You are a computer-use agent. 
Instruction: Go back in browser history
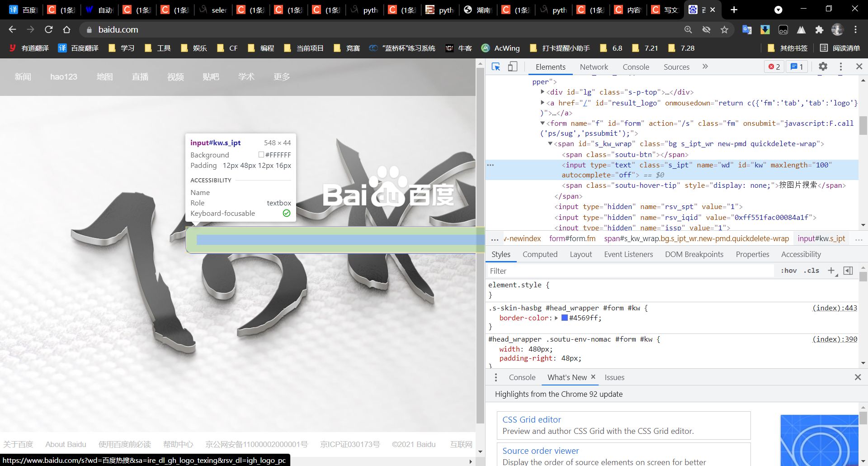(12, 29)
